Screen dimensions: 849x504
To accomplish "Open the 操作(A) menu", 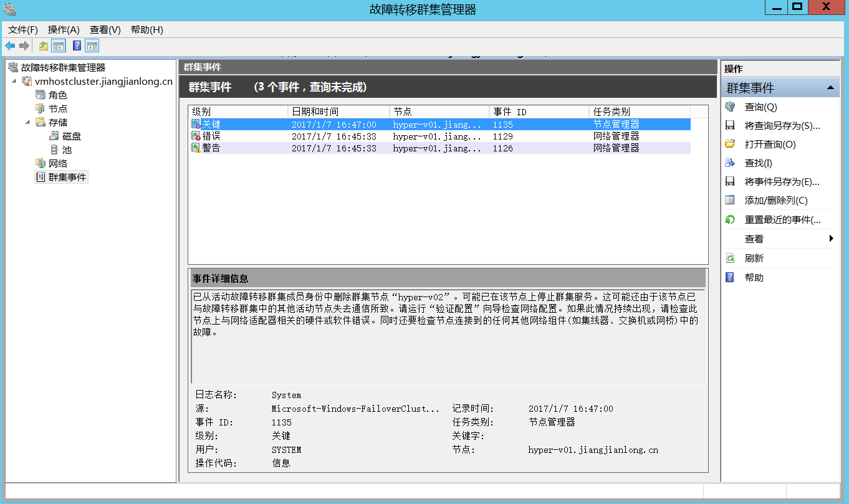I will tap(64, 29).
